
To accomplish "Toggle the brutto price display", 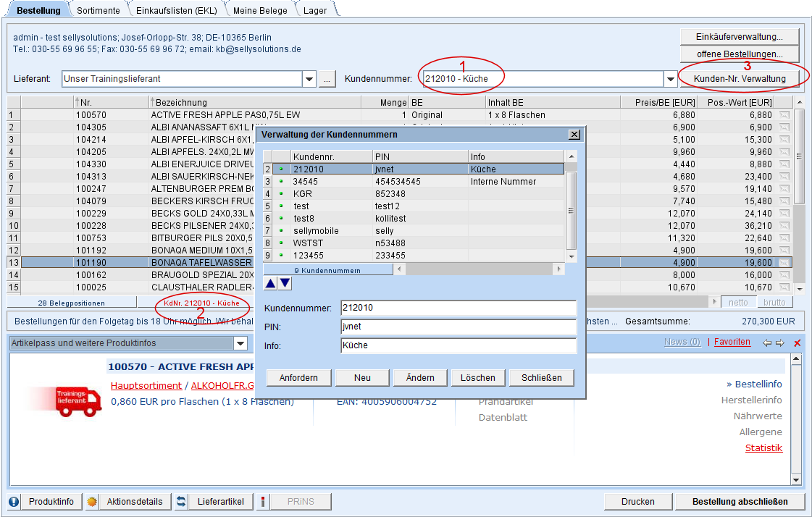I will [x=774, y=302].
